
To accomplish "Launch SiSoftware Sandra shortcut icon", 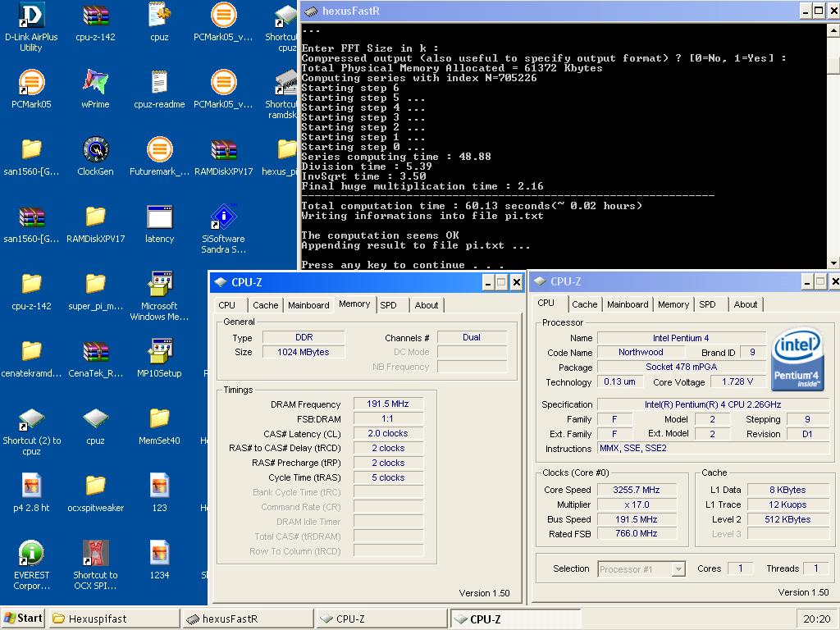I will (x=223, y=217).
